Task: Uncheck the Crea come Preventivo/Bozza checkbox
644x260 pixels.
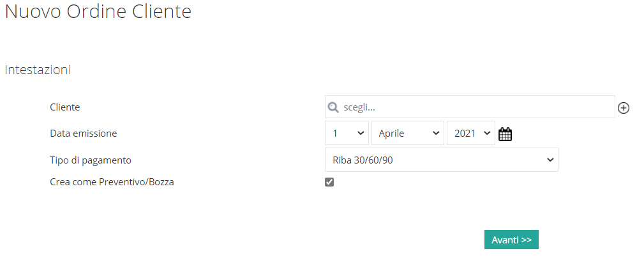Action: click(x=329, y=182)
